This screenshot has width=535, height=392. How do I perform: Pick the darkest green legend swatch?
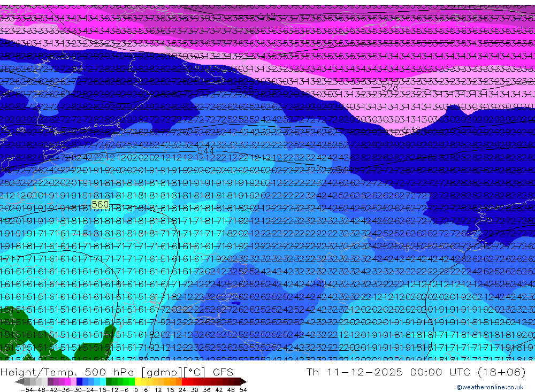(109, 382)
